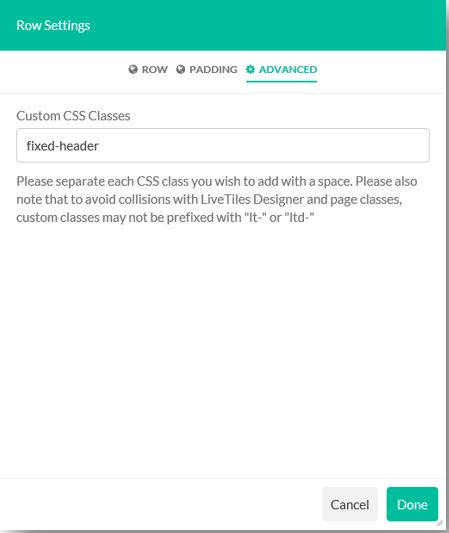Click the globe icon beside ROW

(133, 69)
